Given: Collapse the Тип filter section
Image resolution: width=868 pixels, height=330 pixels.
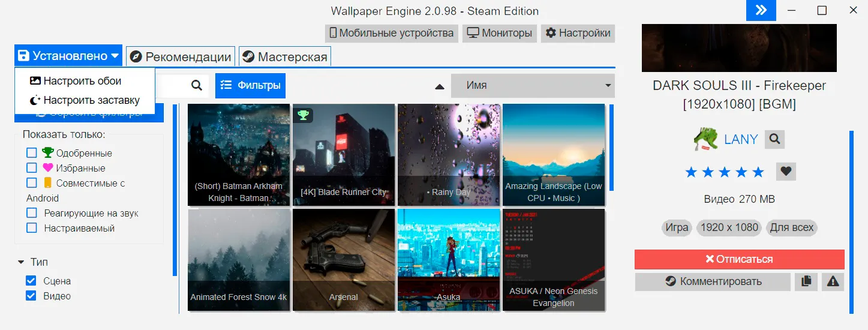Looking at the screenshot, I should point(32,262).
